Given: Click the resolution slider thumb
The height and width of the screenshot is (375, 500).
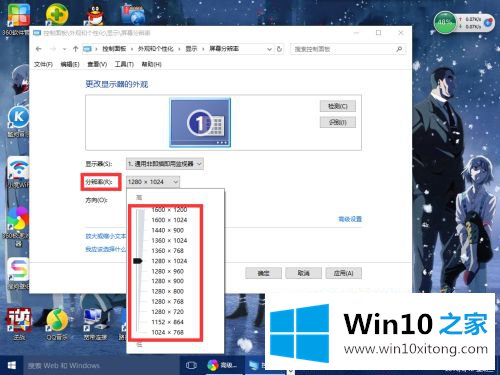Looking at the screenshot, I should point(138,261).
